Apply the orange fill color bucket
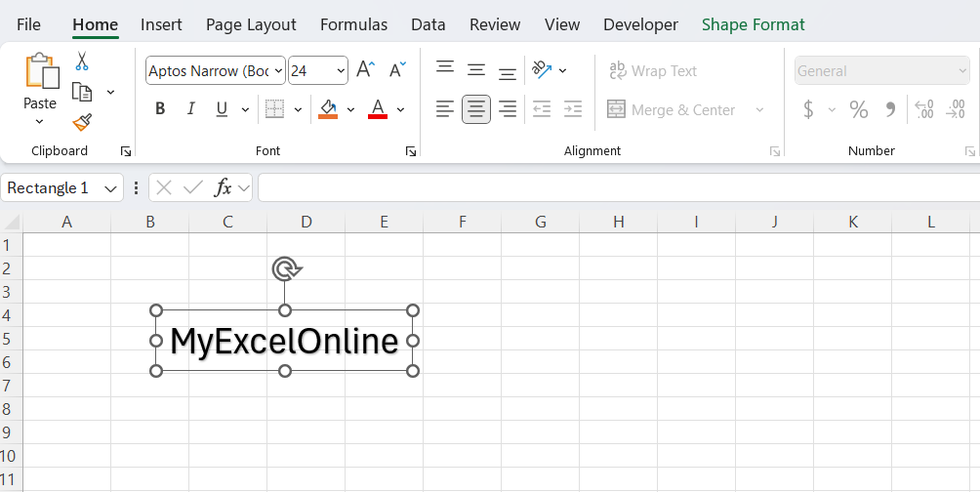This screenshot has height=492, width=980. coord(328,109)
